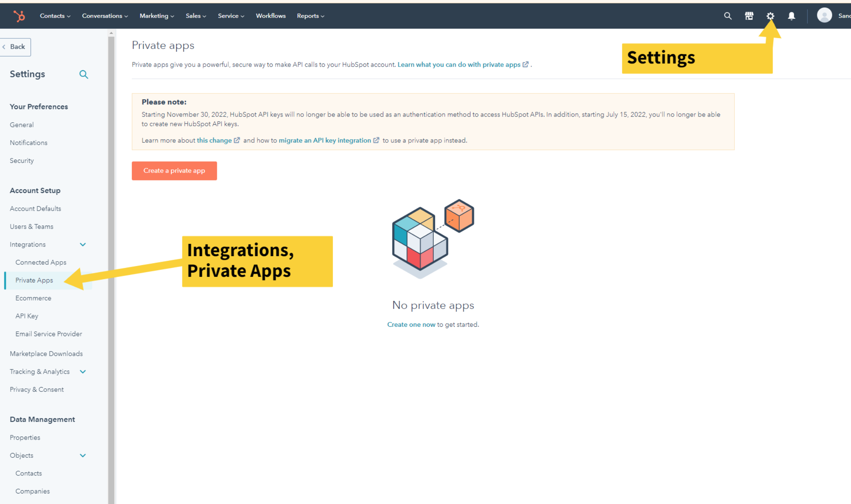The image size is (851, 504).
Task: Open Security settings
Action: point(22,161)
